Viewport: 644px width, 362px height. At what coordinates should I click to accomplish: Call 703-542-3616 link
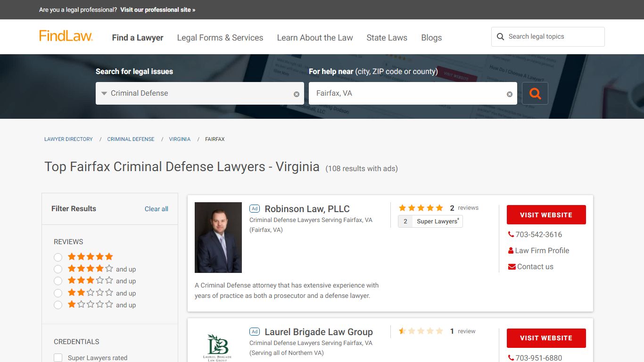pyautogui.click(x=539, y=234)
